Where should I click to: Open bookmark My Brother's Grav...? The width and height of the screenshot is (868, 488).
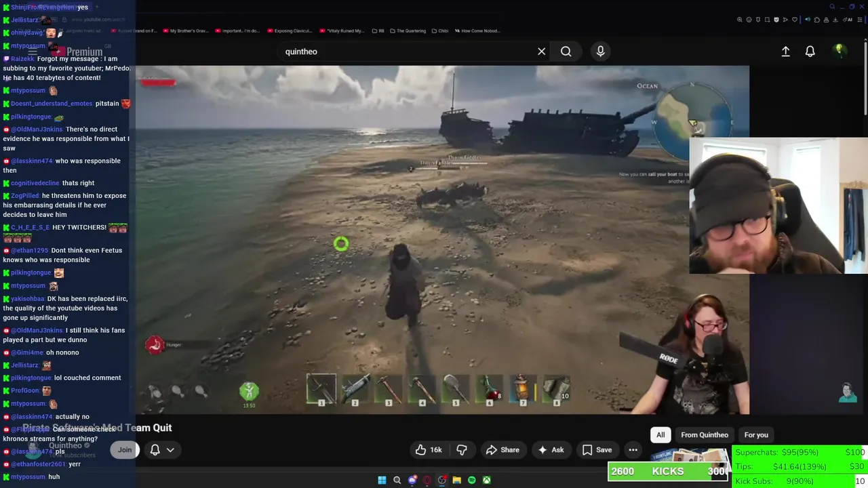[186, 30]
